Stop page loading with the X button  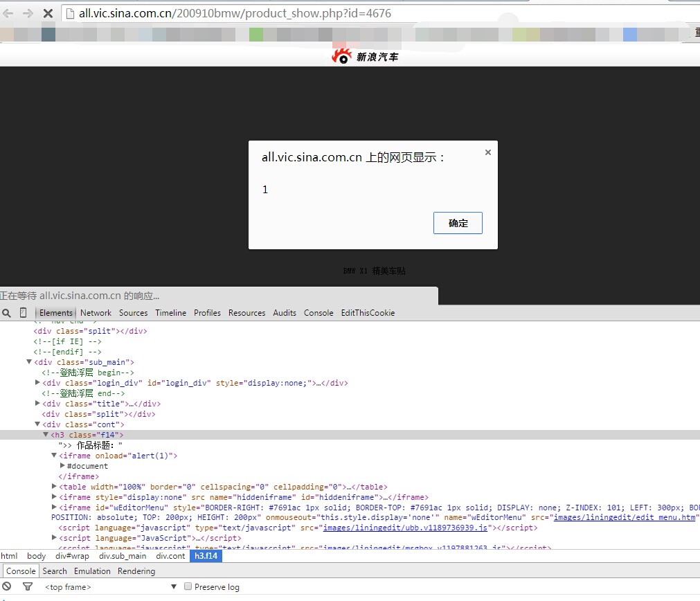click(x=48, y=13)
